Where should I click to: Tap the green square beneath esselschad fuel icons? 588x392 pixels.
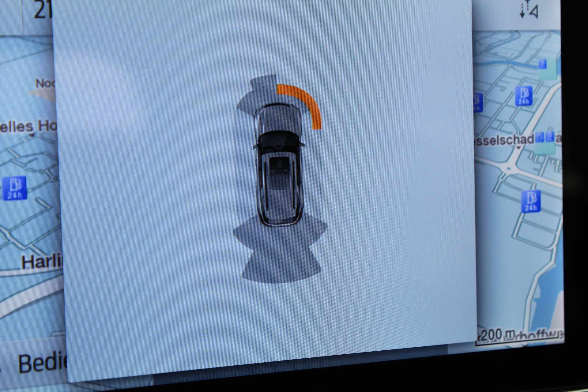(545, 148)
